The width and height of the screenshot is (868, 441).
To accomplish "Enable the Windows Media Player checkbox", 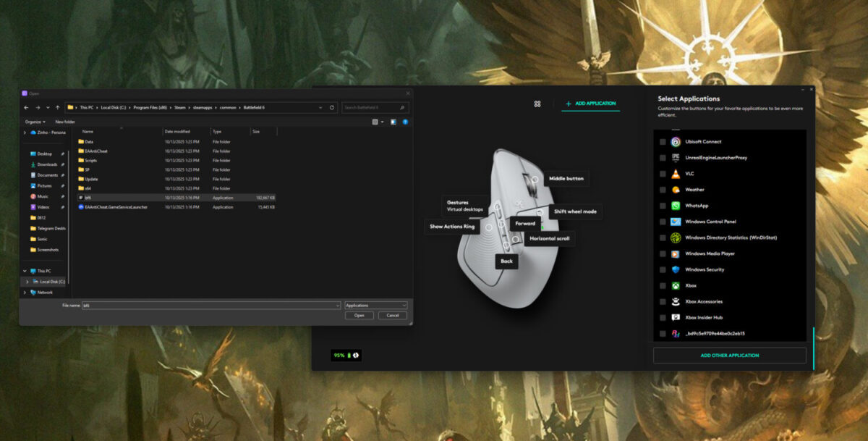I will tap(663, 254).
